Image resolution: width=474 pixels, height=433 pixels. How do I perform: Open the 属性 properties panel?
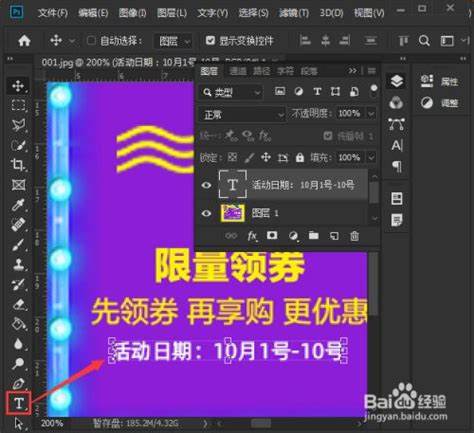(x=439, y=81)
